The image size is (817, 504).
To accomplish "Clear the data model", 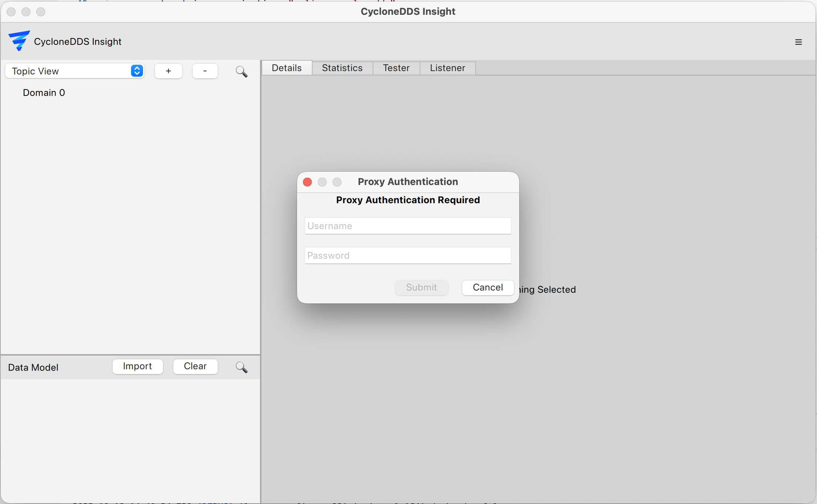I will pyautogui.click(x=195, y=366).
